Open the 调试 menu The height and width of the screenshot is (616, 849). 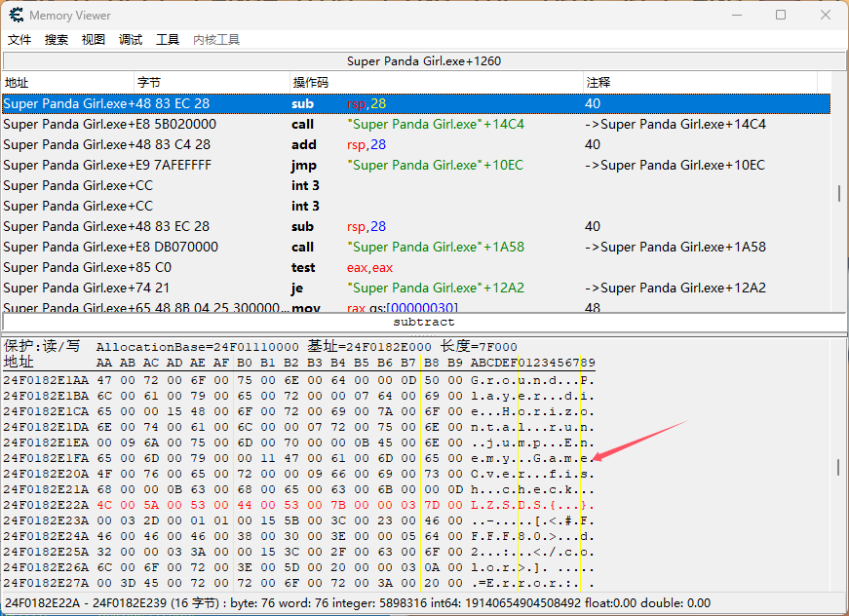131,40
